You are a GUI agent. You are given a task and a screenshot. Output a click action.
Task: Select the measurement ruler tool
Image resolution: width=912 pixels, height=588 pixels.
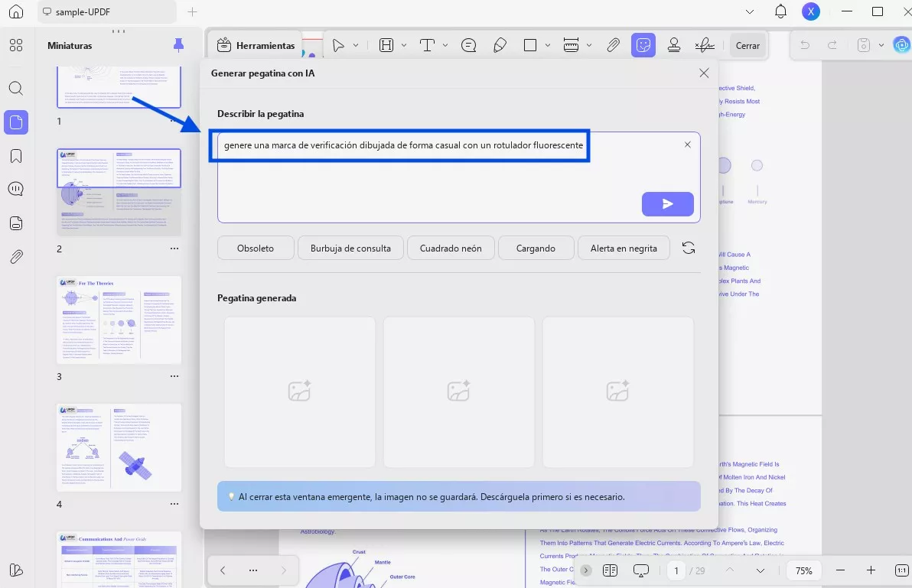[x=572, y=45]
